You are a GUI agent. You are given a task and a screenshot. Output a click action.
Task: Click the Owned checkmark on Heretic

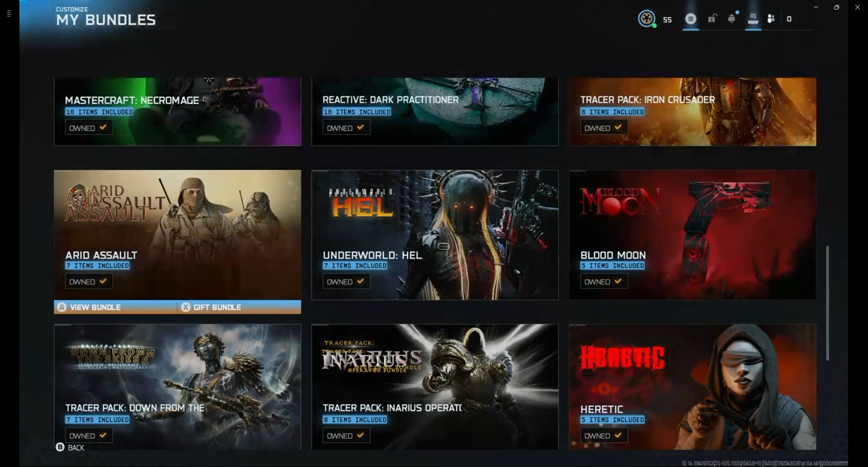(618, 435)
